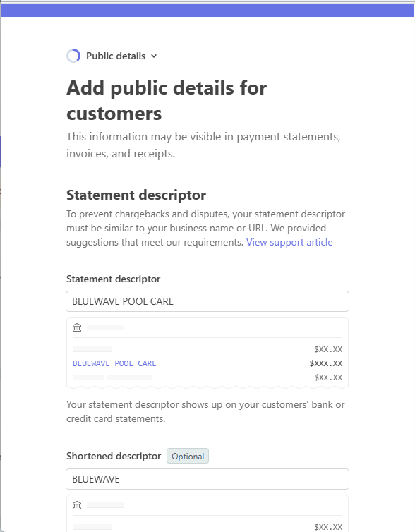Click the Optional badge beside Shortened descriptor

click(x=188, y=456)
